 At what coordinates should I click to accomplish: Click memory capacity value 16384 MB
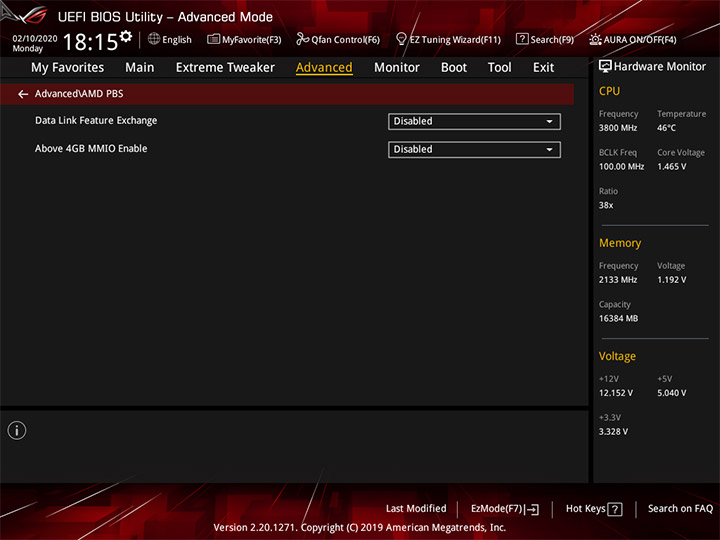coord(618,318)
